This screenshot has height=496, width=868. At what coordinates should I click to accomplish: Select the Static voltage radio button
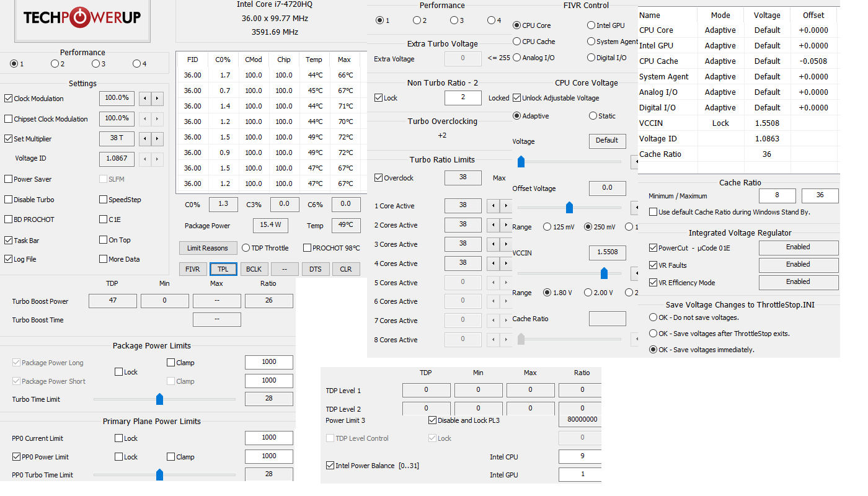pyautogui.click(x=591, y=116)
